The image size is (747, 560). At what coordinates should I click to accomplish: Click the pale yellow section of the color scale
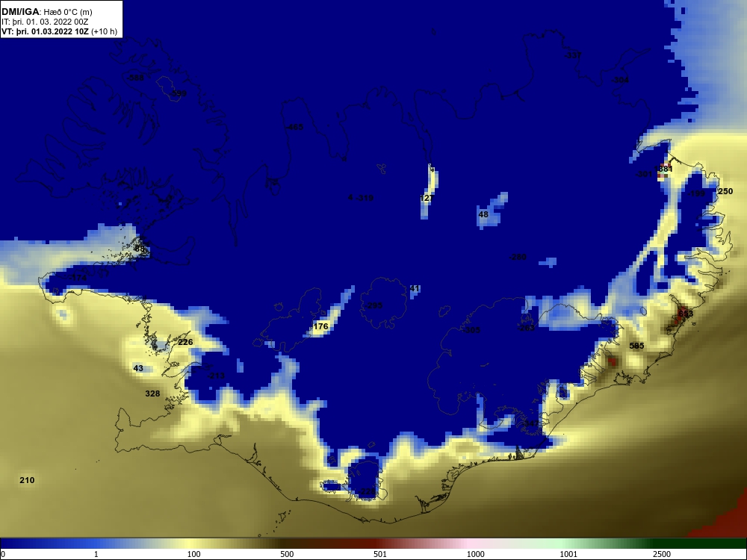click(x=190, y=544)
